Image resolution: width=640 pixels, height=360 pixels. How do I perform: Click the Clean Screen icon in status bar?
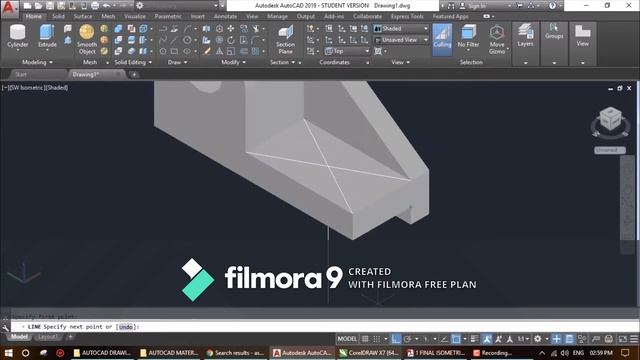coord(622,339)
